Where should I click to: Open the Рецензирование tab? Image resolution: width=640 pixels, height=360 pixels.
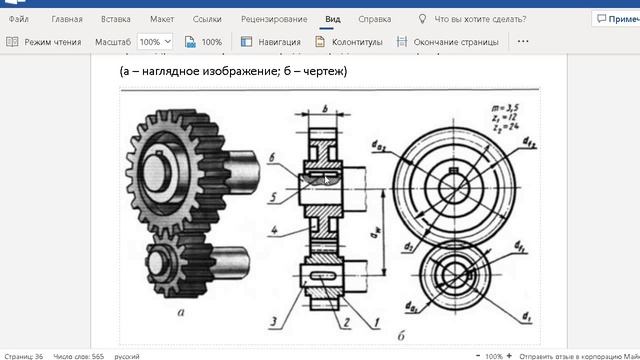274,19
